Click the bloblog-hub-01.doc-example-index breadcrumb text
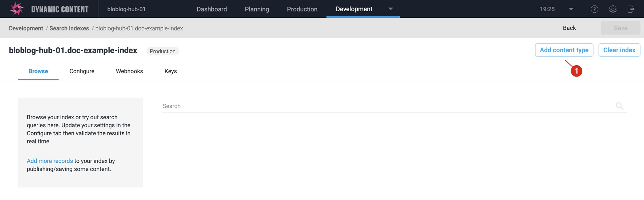The width and height of the screenshot is (644, 200). (139, 28)
